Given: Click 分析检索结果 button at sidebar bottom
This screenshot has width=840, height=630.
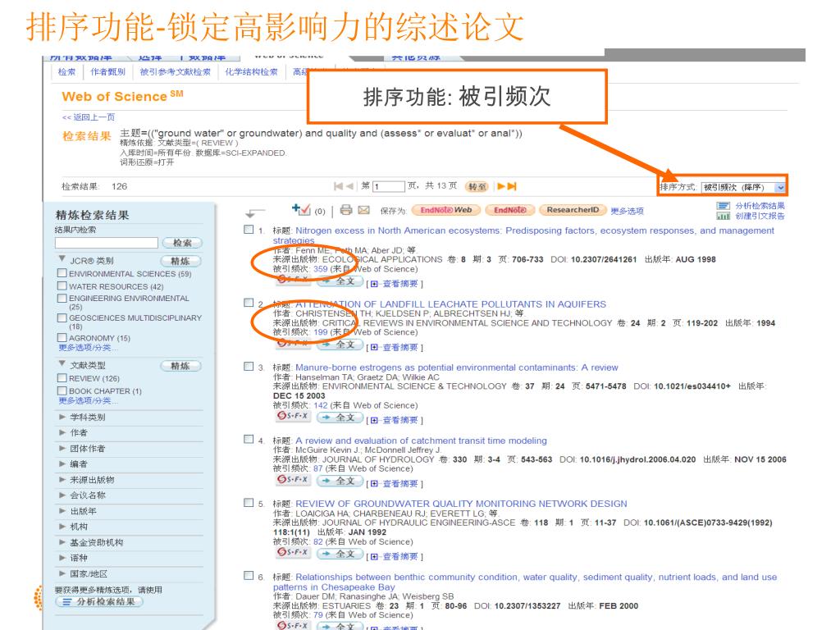Looking at the screenshot, I should (99, 601).
